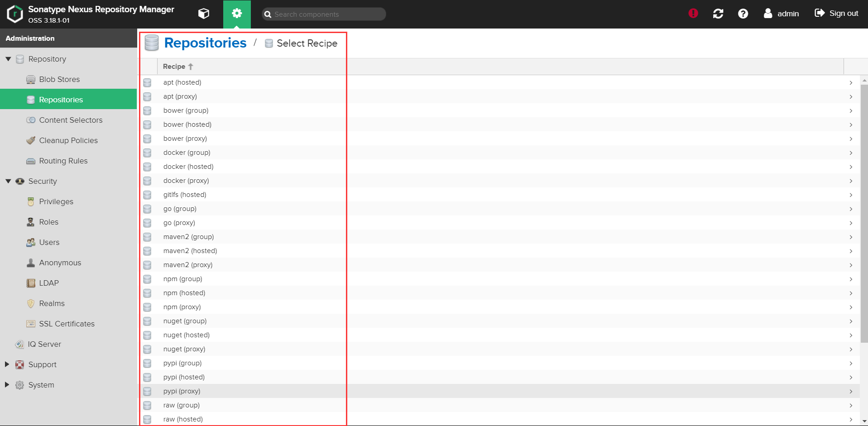This screenshot has height=426, width=868.
Task: Click the large Repositories database icon
Action: 152,43
